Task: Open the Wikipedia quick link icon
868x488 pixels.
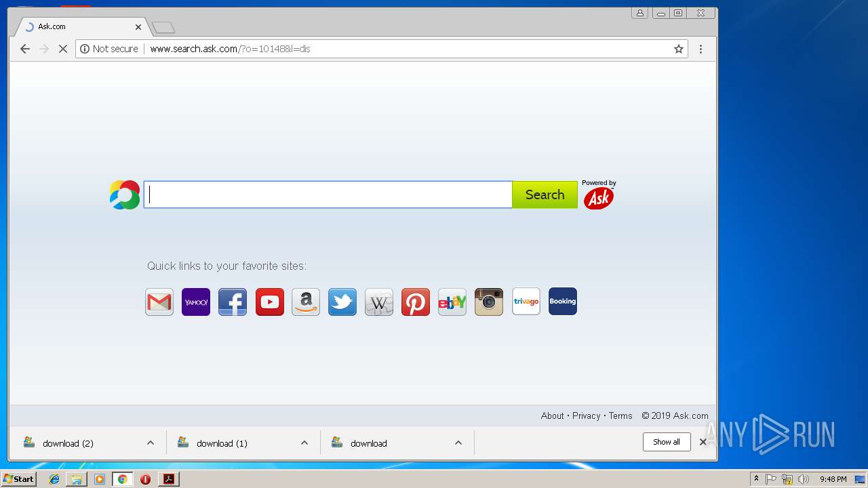Action: coord(379,302)
